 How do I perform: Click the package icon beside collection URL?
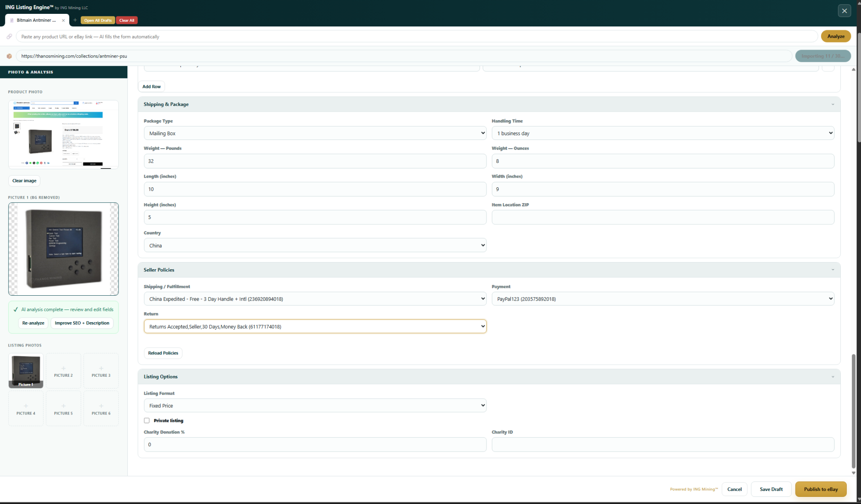tap(9, 56)
